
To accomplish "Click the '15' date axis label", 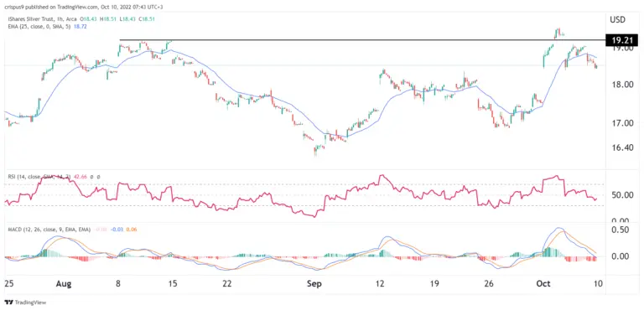I will coord(173,283).
